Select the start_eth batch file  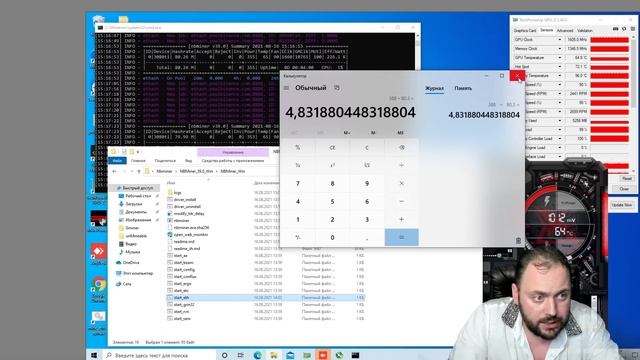tap(265, 298)
